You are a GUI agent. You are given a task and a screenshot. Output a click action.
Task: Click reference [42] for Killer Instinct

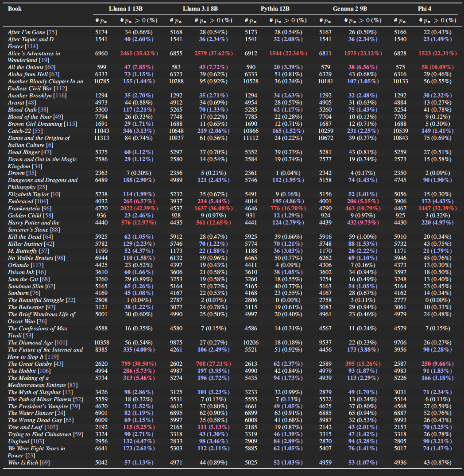pos(49,244)
